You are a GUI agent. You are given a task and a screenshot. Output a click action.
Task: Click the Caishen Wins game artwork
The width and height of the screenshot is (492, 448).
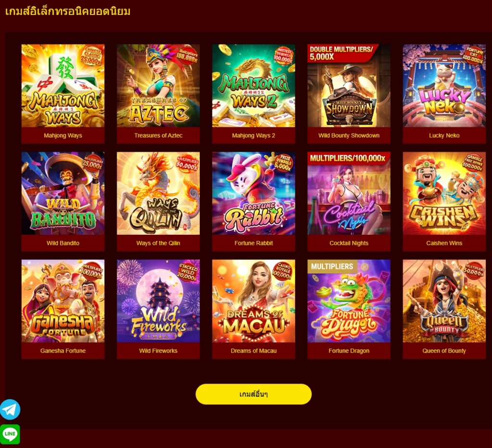point(444,193)
